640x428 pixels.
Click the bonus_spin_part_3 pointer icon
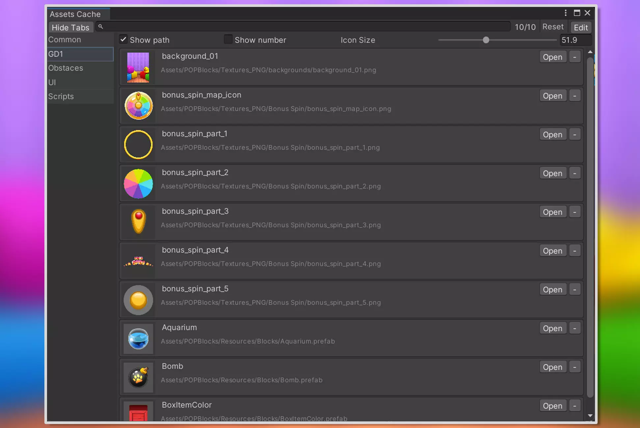[x=138, y=222]
